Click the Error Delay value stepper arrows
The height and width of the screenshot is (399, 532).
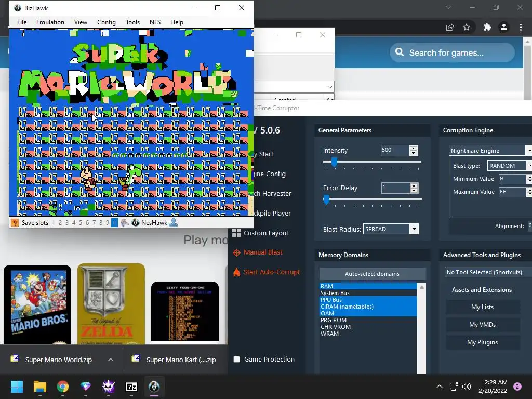(x=414, y=188)
